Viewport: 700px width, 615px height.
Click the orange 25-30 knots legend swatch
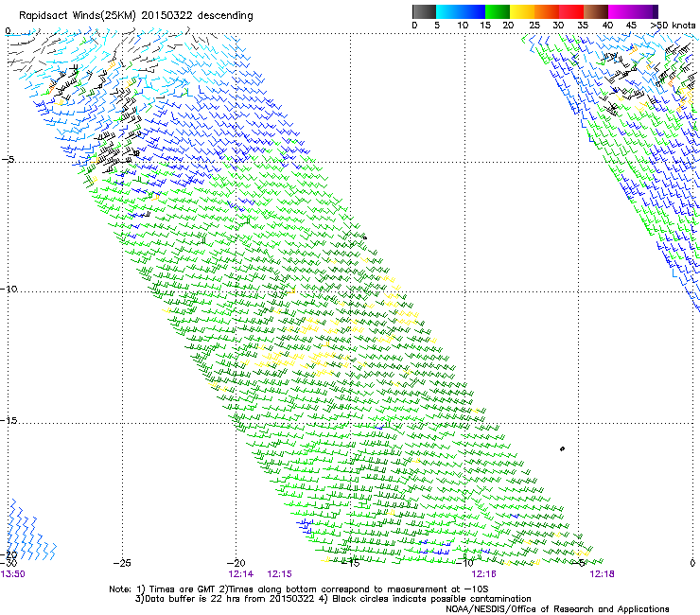click(x=547, y=11)
